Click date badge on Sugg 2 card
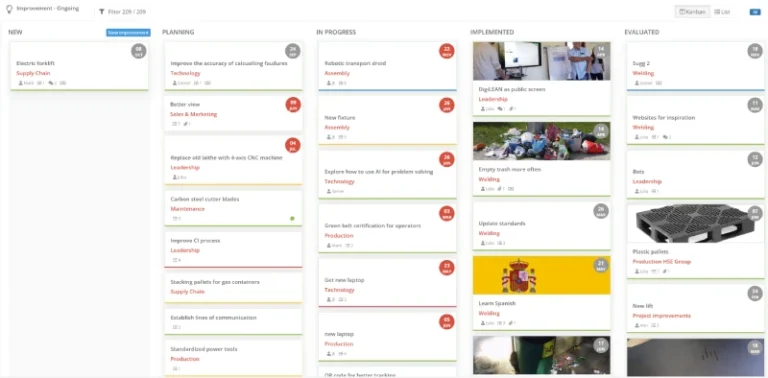Screen dimensions: 768x378 (755, 51)
